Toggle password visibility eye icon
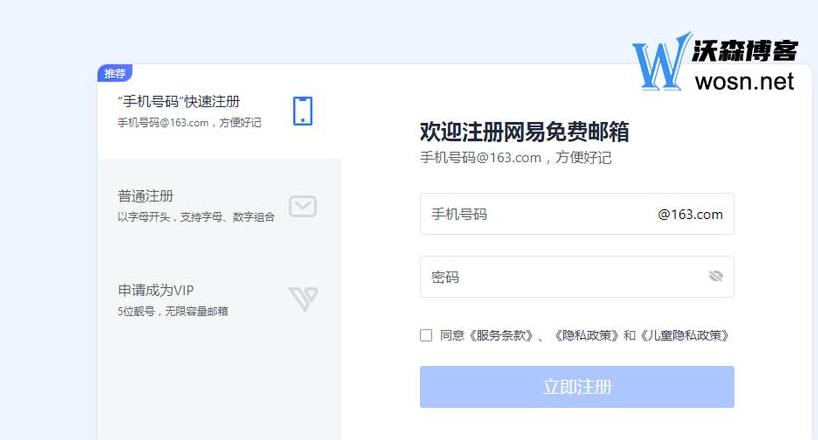Image resolution: width=818 pixels, height=440 pixels. click(716, 276)
